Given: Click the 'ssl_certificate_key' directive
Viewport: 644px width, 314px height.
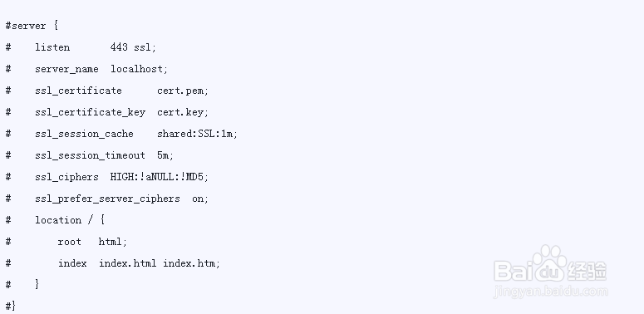Looking at the screenshot, I should pyautogui.click(x=90, y=112).
